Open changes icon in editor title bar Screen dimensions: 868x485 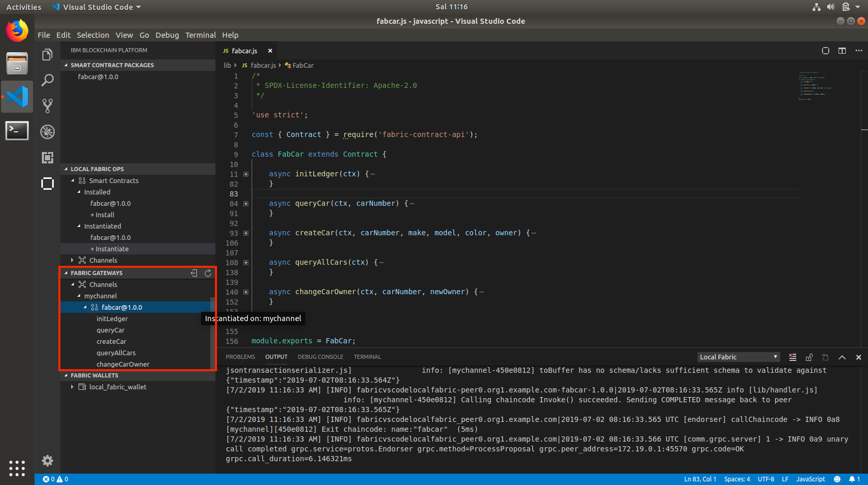click(826, 51)
